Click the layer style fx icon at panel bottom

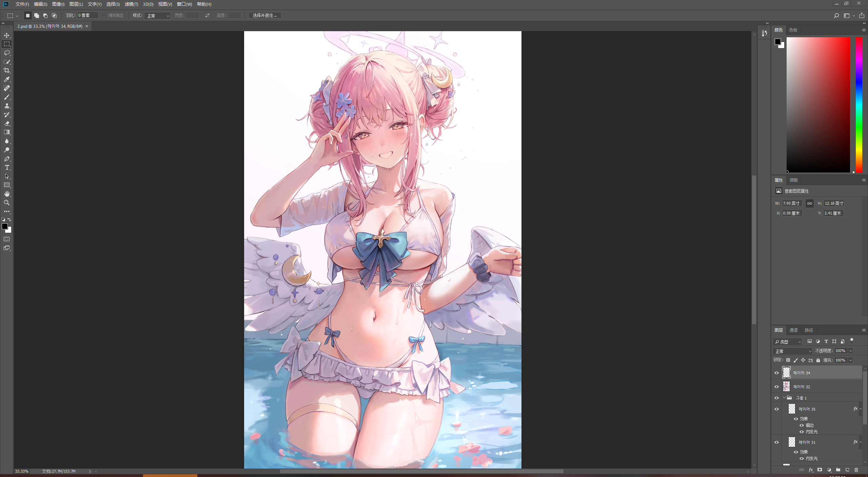pos(811,470)
